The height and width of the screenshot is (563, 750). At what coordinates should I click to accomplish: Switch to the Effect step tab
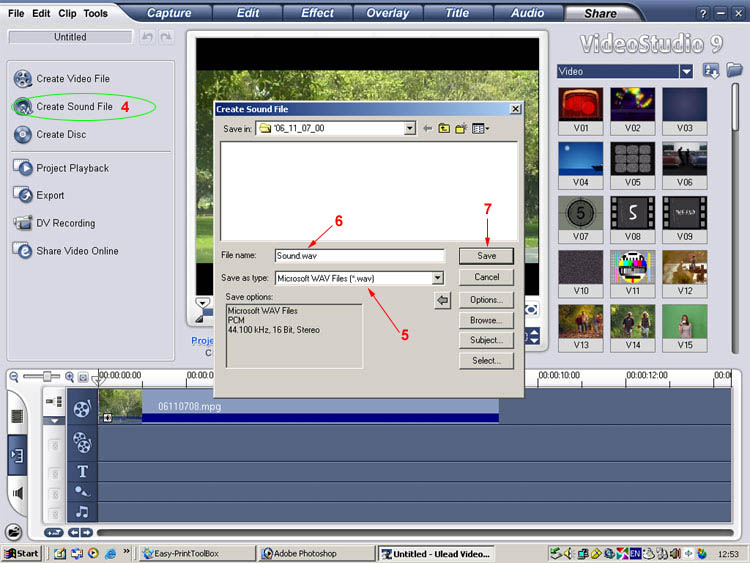click(317, 13)
